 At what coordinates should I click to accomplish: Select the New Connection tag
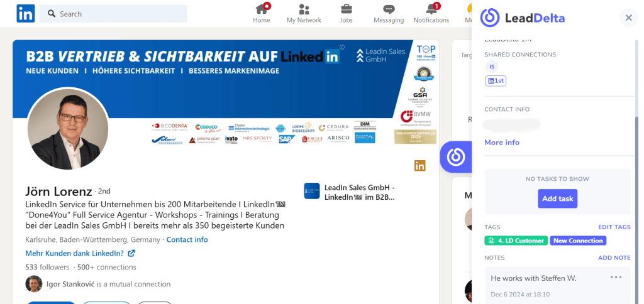pyautogui.click(x=578, y=241)
